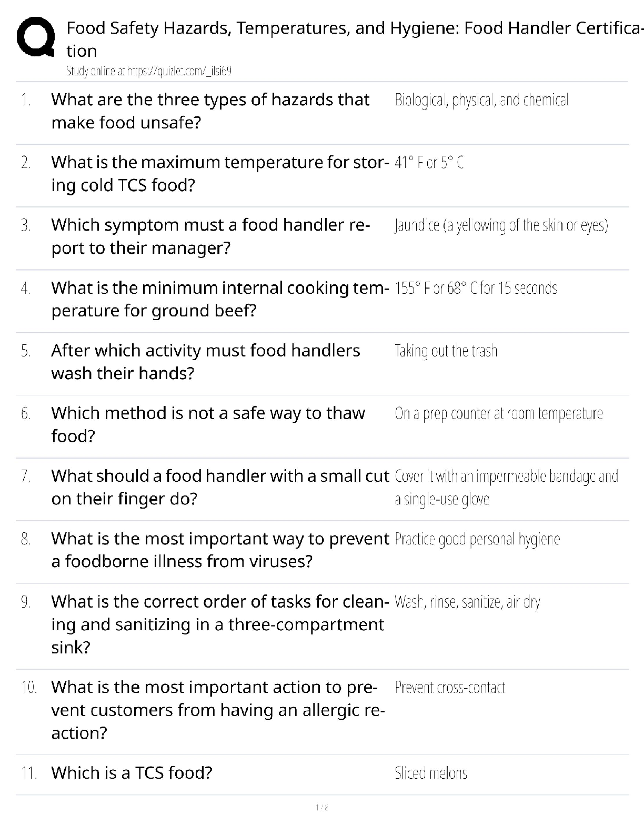Click the Food Safety Hazards document title
644x834 pixels.
tap(354, 38)
